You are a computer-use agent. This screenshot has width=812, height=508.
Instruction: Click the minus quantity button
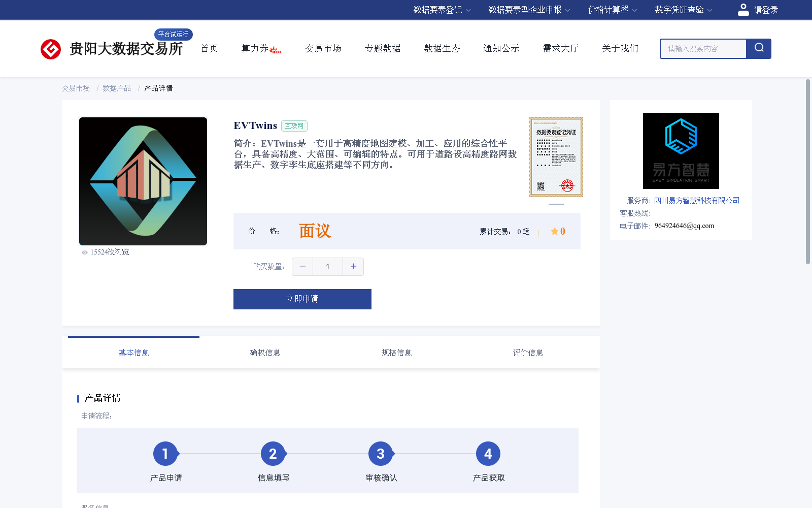tap(302, 267)
